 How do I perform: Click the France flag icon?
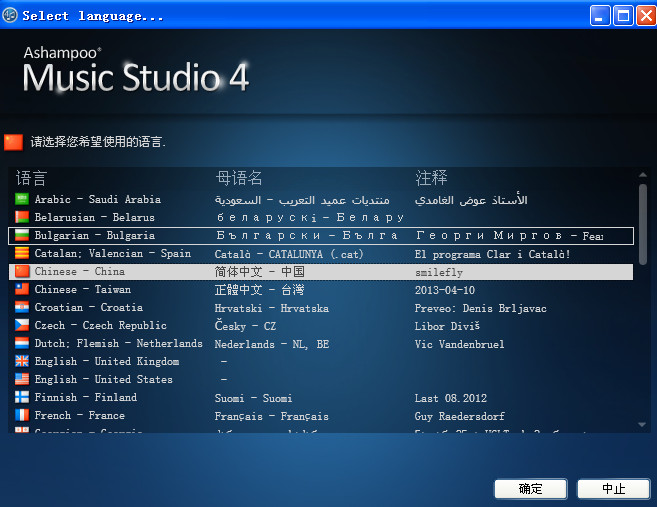[22, 415]
